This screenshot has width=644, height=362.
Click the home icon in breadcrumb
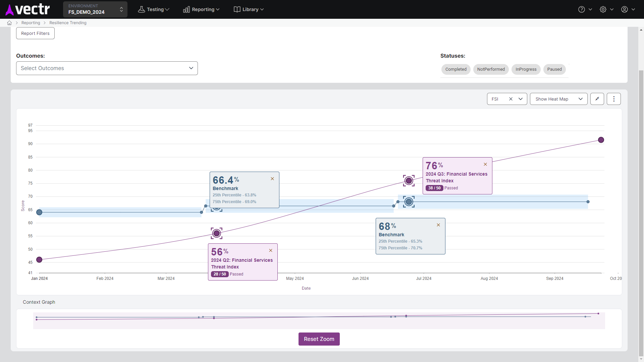(x=9, y=23)
